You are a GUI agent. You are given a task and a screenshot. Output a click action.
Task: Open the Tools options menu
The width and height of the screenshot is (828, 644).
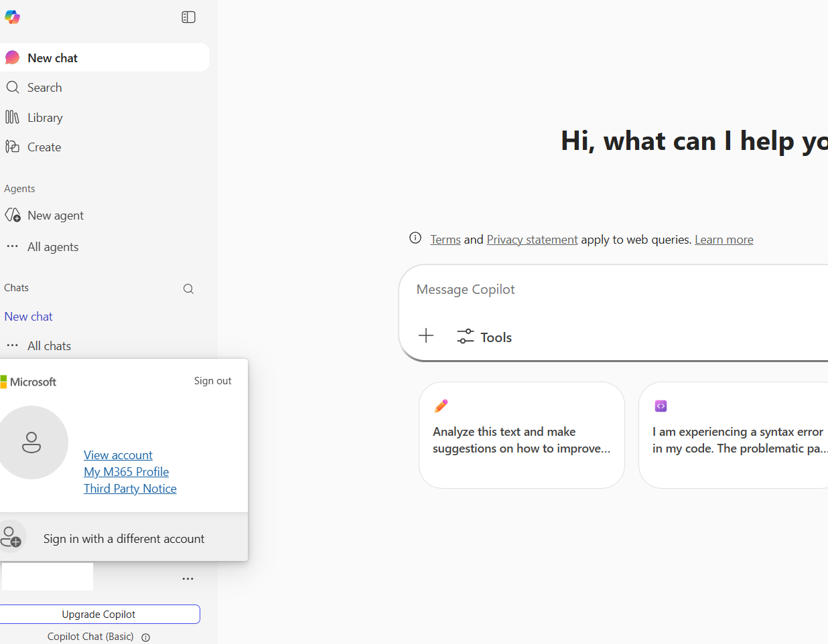(484, 337)
